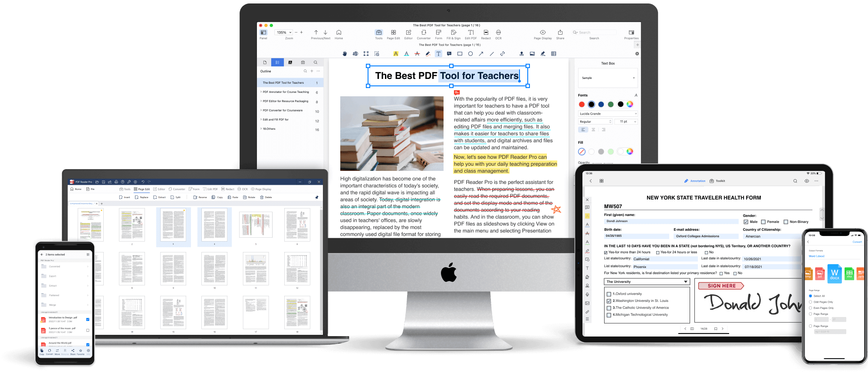Open The University dropdown on tablet form
Viewport: 868px width, 373px height.
pyautogui.click(x=647, y=282)
